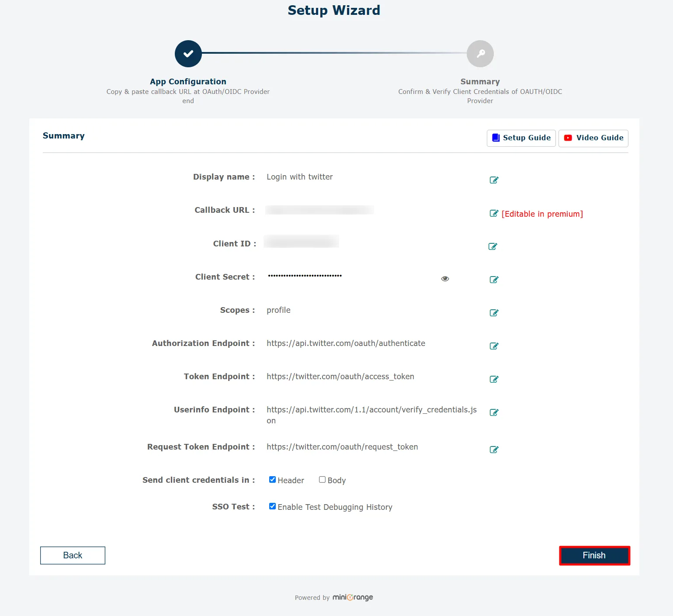Open the Video Guide
The height and width of the screenshot is (616, 673).
593,138
